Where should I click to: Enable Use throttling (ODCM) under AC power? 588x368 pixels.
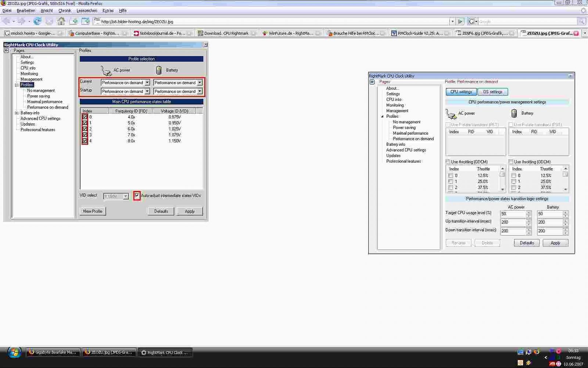click(448, 162)
